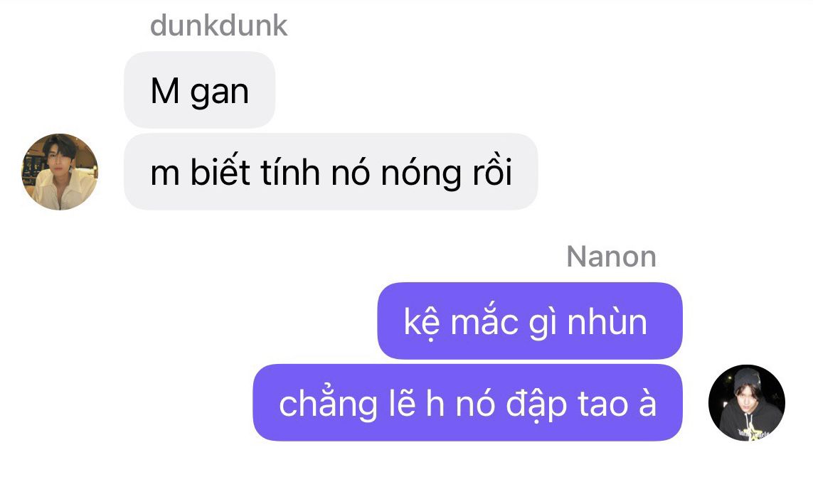The image size is (813, 504).
Task: Click the word "nóng" in gray bubble
Action: 420,173
